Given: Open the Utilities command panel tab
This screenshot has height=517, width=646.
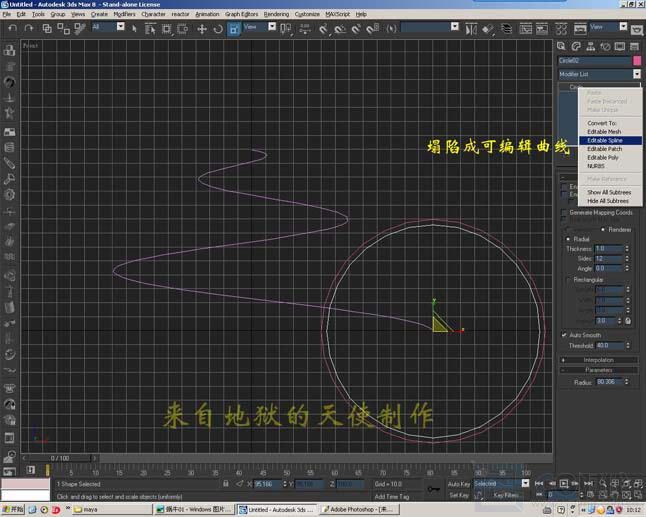Looking at the screenshot, I should coord(634,46).
